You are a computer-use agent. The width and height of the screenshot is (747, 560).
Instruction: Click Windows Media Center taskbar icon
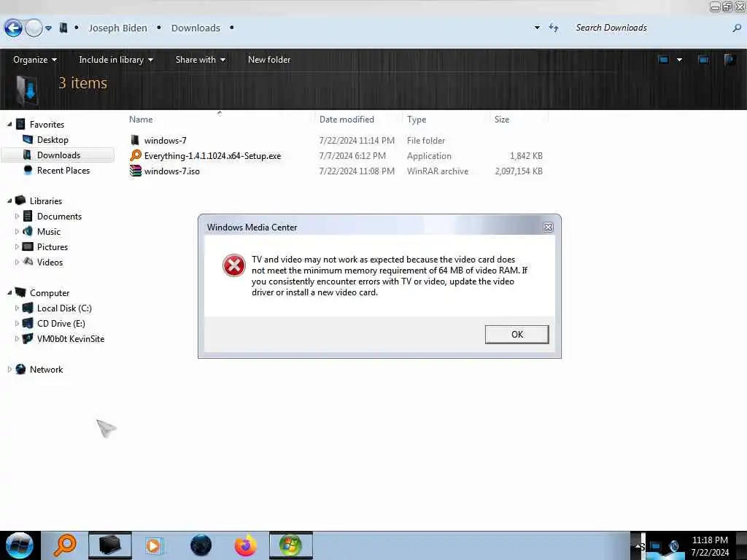point(290,545)
